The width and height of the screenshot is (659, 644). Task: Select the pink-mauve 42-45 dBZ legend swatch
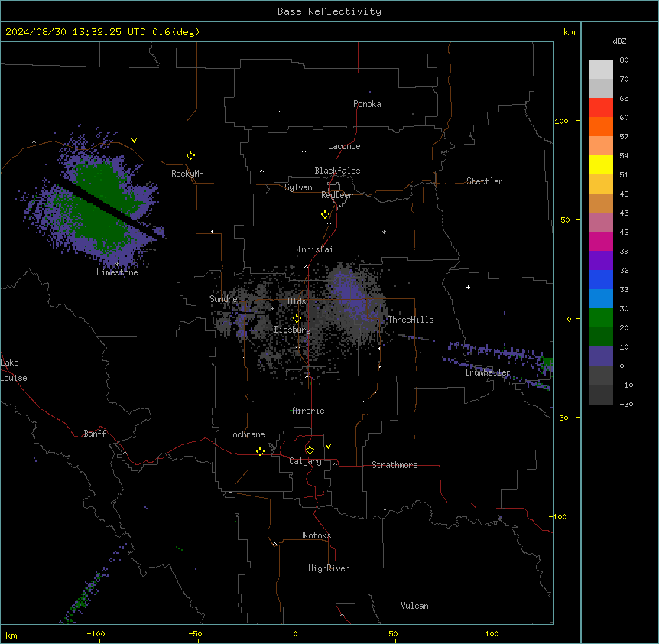click(601, 222)
